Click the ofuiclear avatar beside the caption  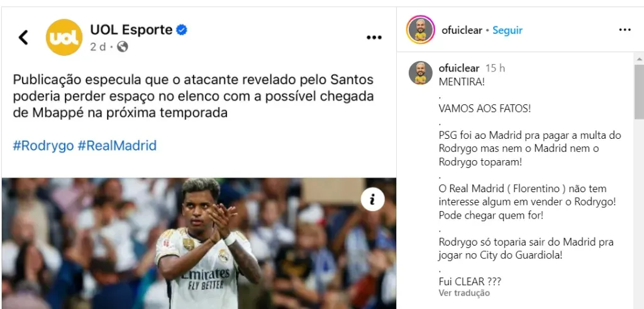[420, 73]
